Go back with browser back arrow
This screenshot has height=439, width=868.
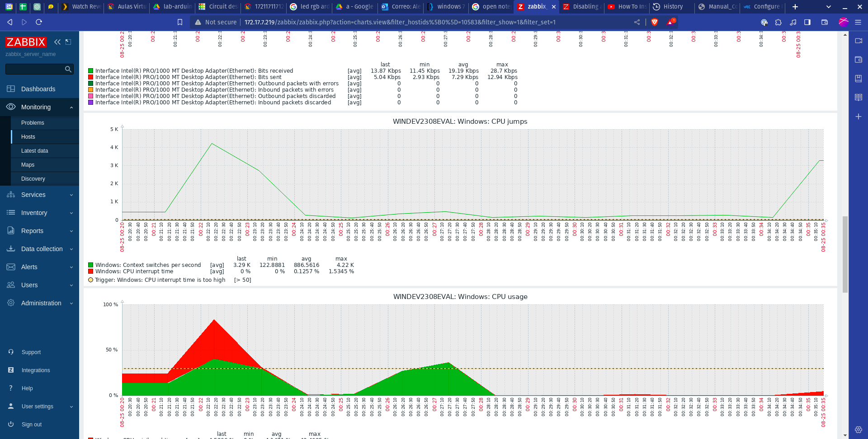tap(10, 22)
